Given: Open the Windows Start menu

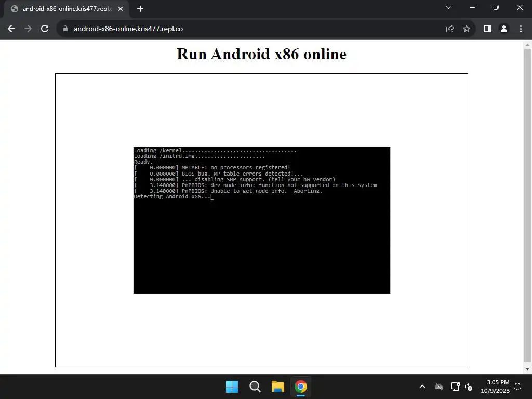Looking at the screenshot, I should click(x=232, y=387).
